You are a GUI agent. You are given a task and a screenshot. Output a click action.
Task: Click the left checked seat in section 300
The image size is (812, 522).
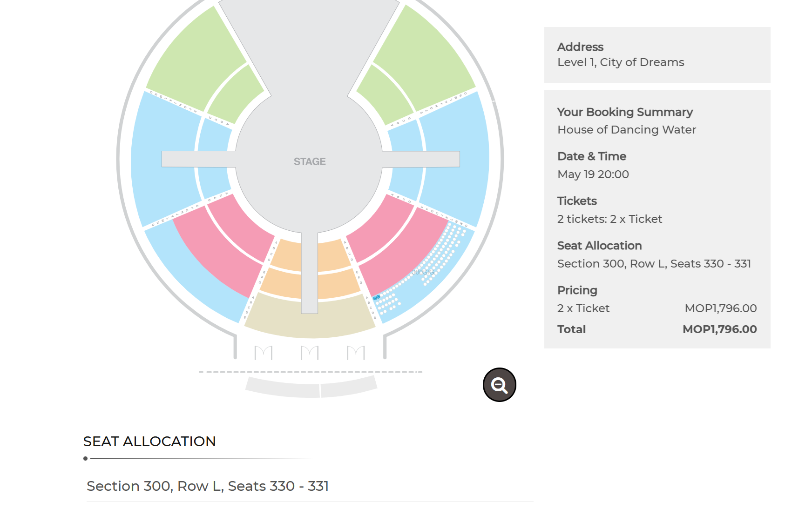click(x=375, y=298)
